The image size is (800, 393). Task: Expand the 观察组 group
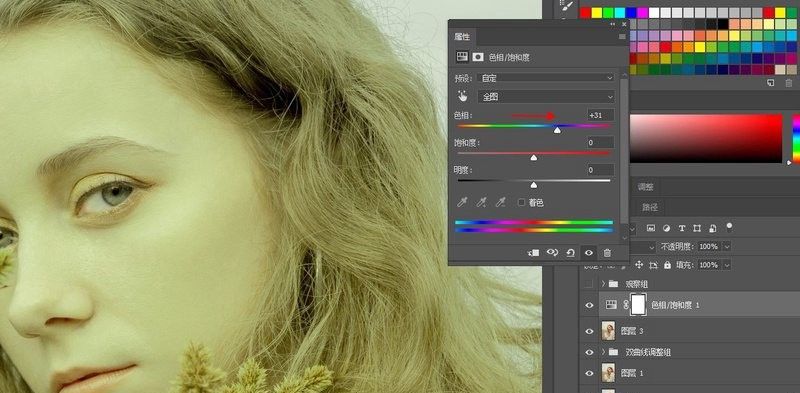(603, 284)
